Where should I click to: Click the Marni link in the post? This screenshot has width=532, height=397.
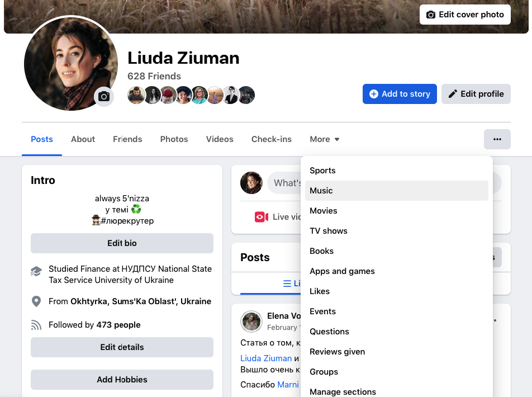point(288,385)
